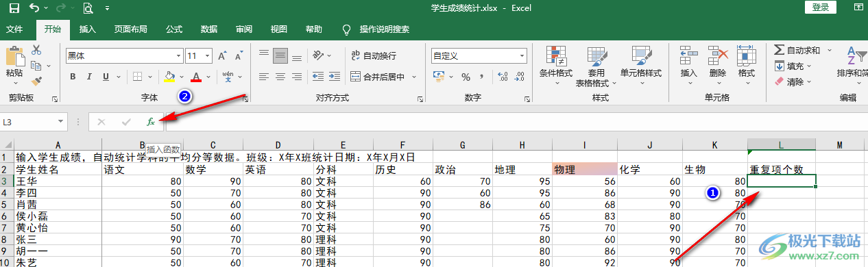Image resolution: width=868 pixels, height=267 pixels.
Task: Click the Cut scissors icon
Action: point(36,50)
